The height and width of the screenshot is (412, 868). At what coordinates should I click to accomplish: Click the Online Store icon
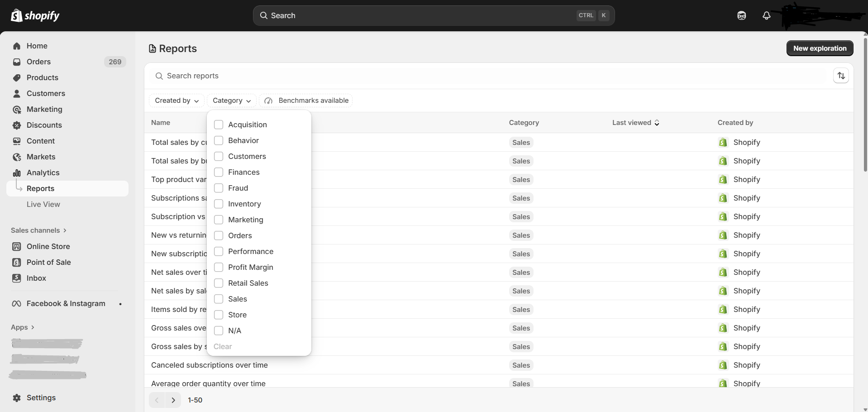[x=17, y=246]
